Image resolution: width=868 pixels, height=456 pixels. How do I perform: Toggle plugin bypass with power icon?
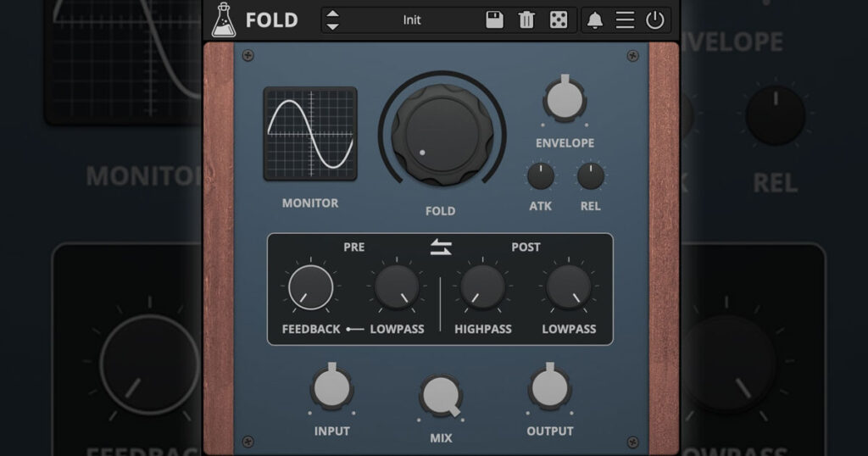654,20
